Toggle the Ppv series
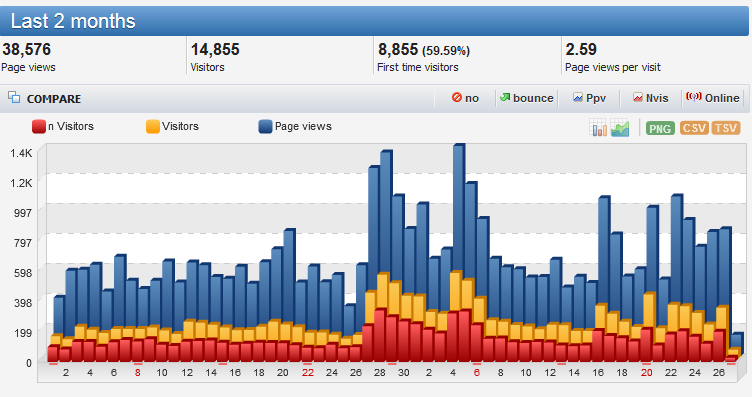The height and width of the screenshot is (397, 752). pos(589,98)
